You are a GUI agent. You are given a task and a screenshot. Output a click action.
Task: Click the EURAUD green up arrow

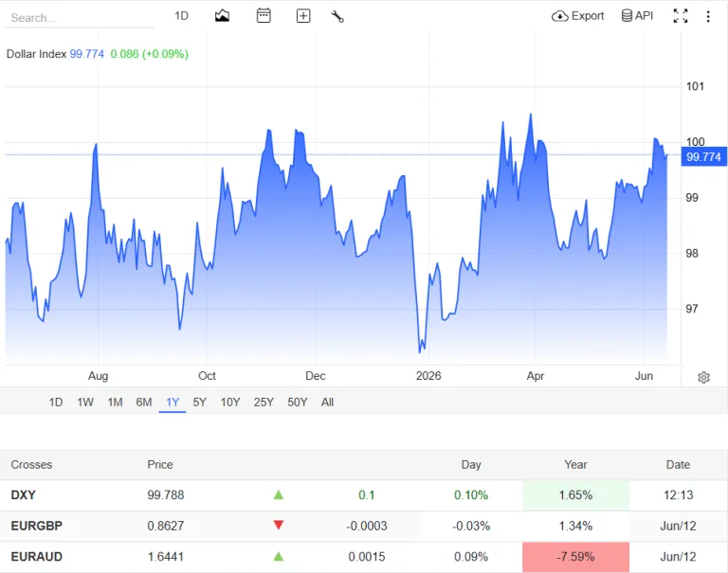[279, 556]
